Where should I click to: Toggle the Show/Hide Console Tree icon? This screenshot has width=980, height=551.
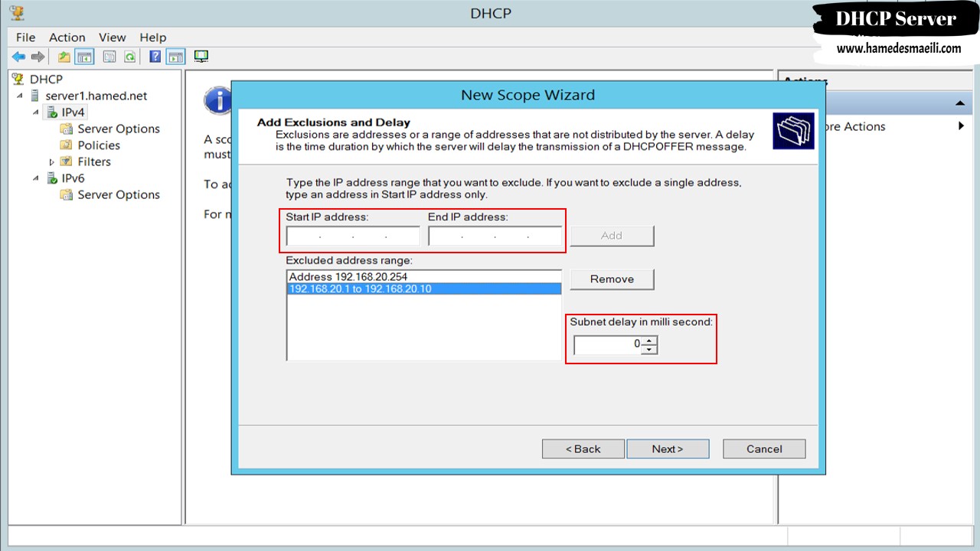tap(84, 57)
